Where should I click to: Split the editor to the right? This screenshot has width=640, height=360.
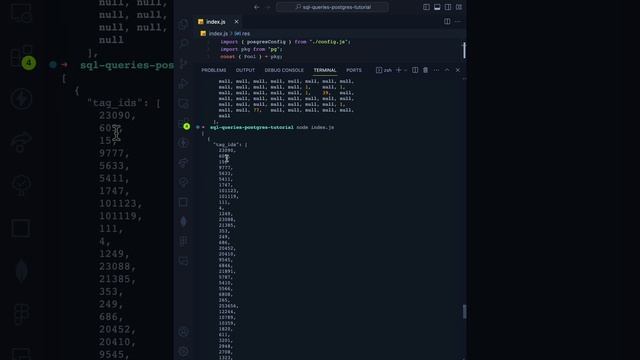click(x=447, y=21)
